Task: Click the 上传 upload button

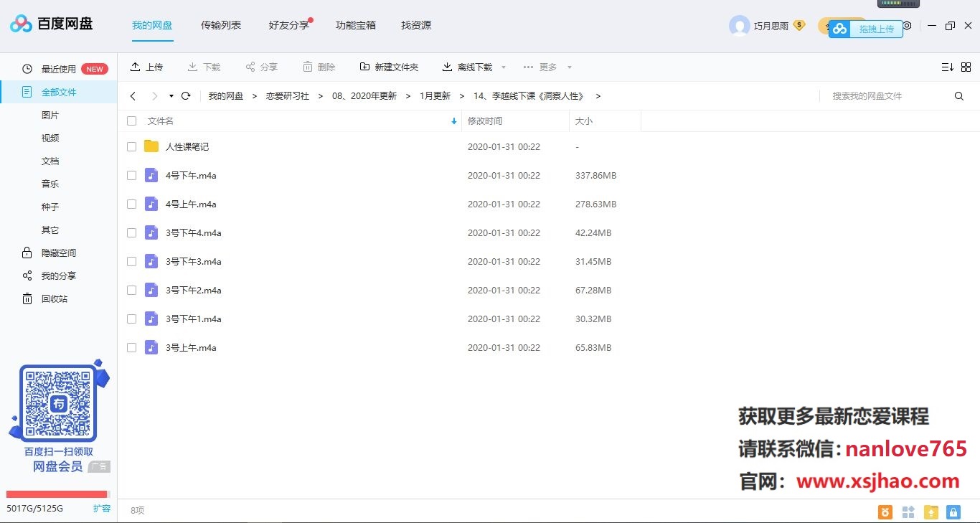Action: pyautogui.click(x=146, y=67)
